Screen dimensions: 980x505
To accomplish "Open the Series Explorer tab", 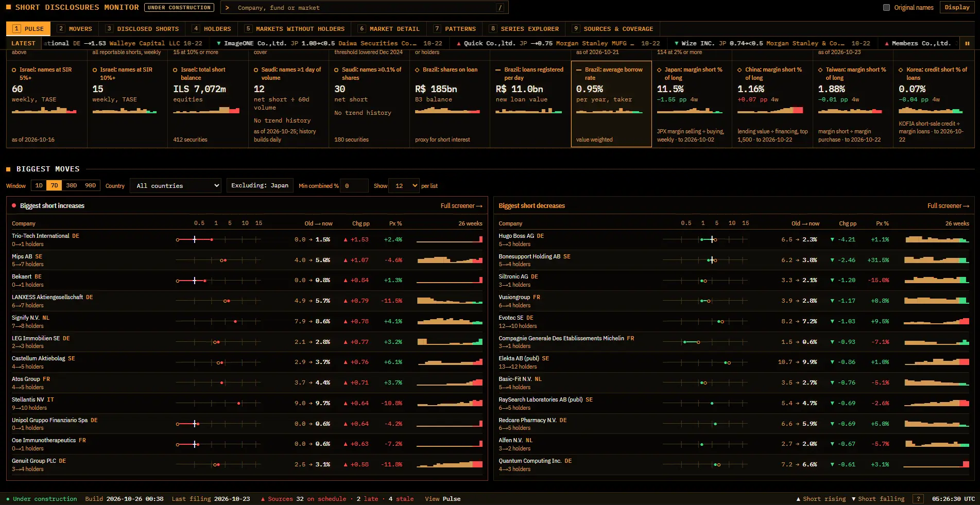I will [x=524, y=29].
